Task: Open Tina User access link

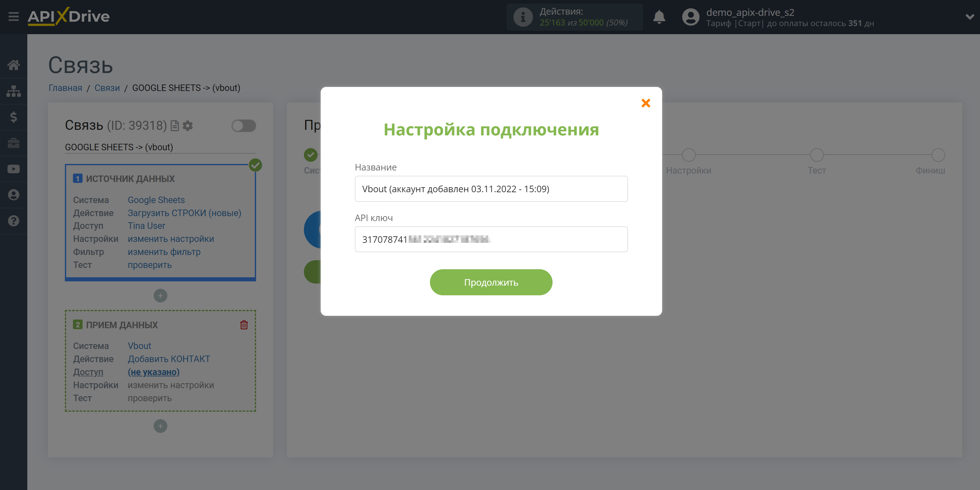Action: 146,226
